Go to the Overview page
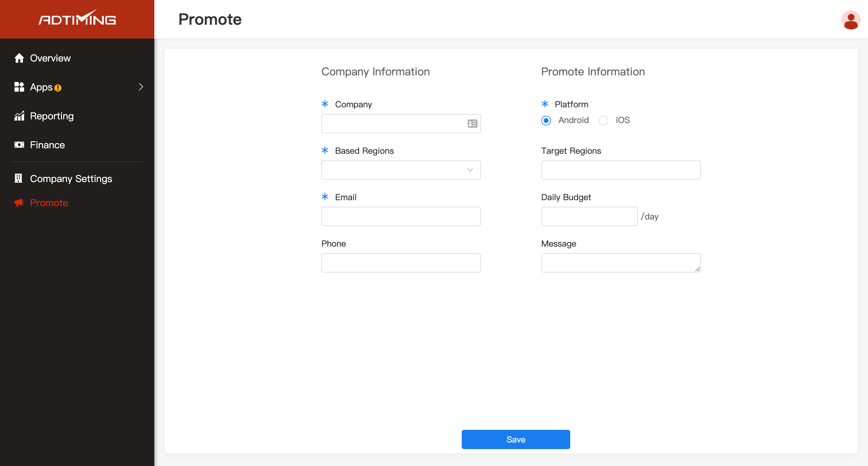The height and width of the screenshot is (466, 868). (x=50, y=58)
